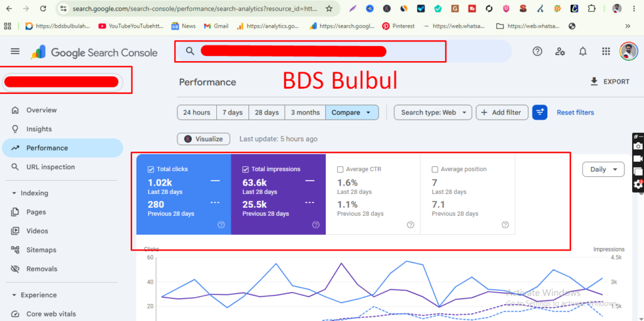Viewport: 644px width, 321px height.
Task: Click the purple feather extension icon
Action: 353,8
